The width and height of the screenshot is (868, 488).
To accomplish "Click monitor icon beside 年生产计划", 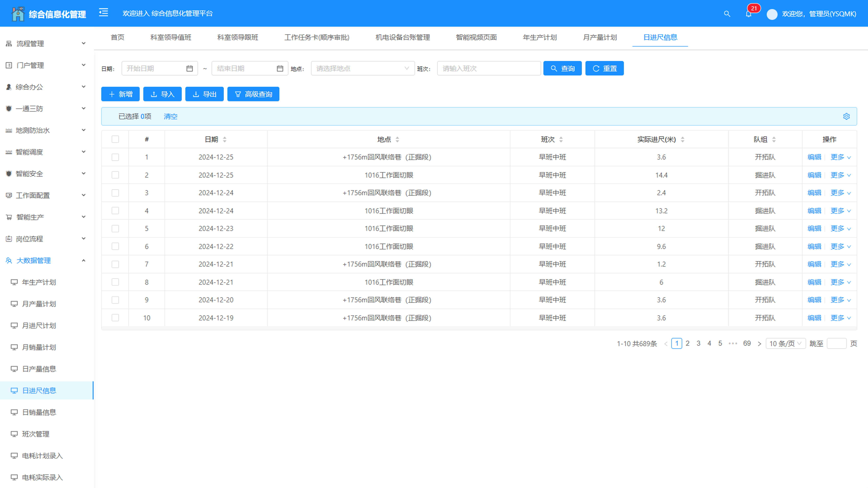I will tap(14, 282).
